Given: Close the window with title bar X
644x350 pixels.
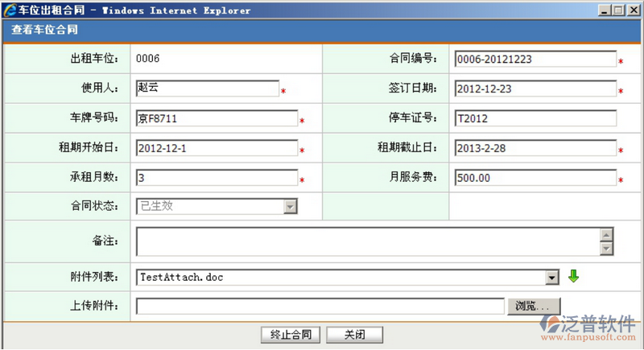Looking at the screenshot, I should point(634,10).
